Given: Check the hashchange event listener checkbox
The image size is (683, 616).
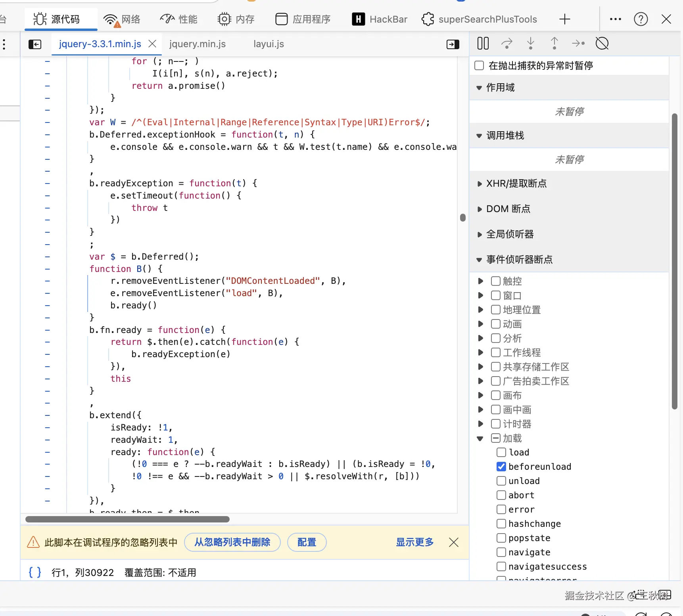Looking at the screenshot, I should point(501,524).
